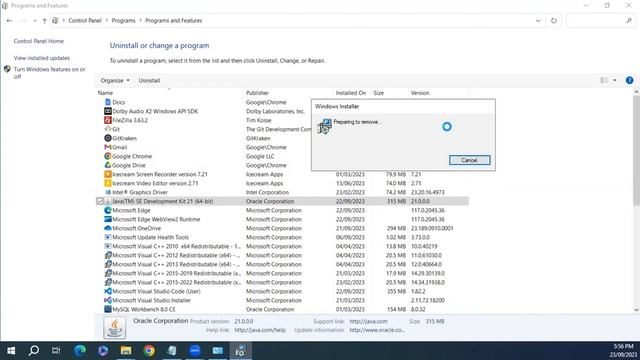Open the http://java.com/help link
The height and width of the screenshot is (360, 640).
pyautogui.click(x=260, y=330)
